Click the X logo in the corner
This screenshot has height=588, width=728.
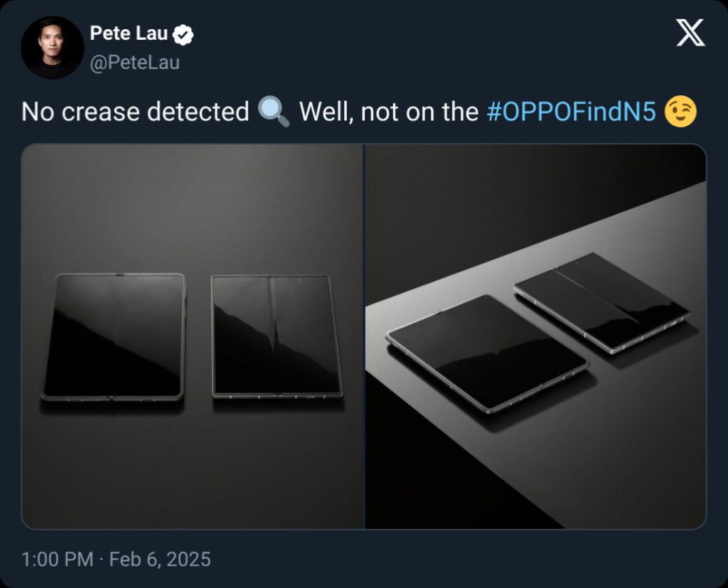tap(690, 33)
